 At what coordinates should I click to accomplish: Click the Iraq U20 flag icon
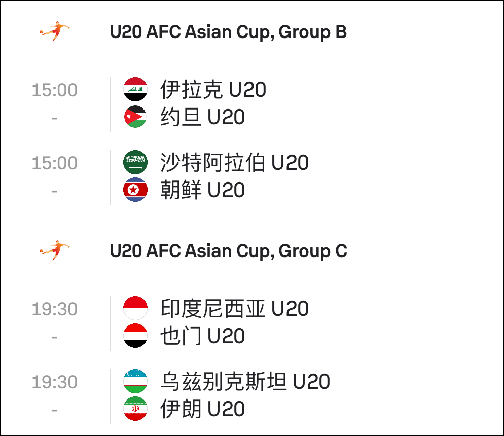(135, 89)
